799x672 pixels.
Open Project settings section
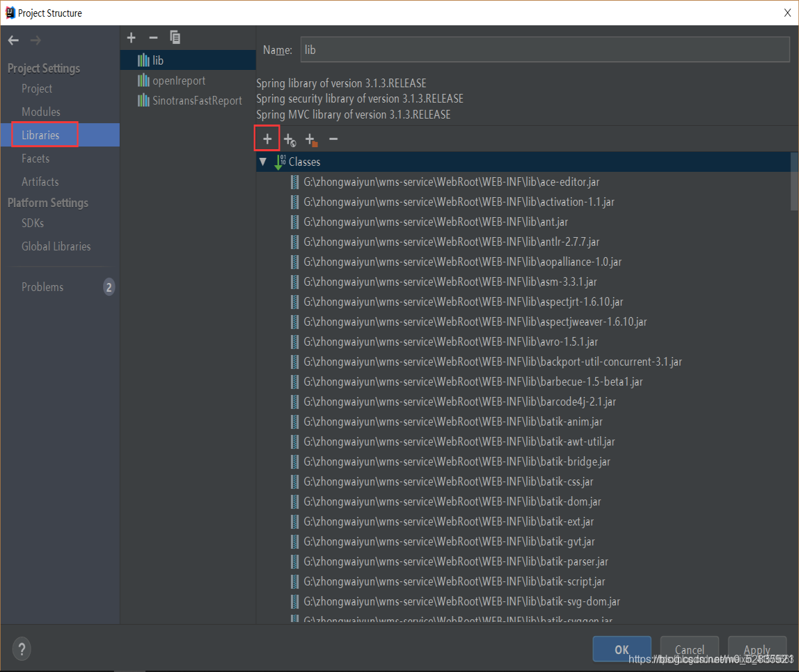(37, 89)
